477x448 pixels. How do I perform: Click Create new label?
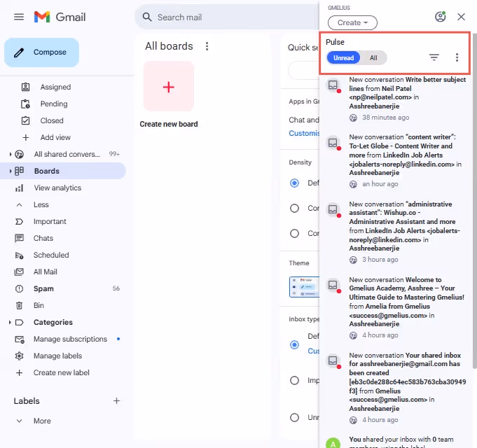point(61,372)
